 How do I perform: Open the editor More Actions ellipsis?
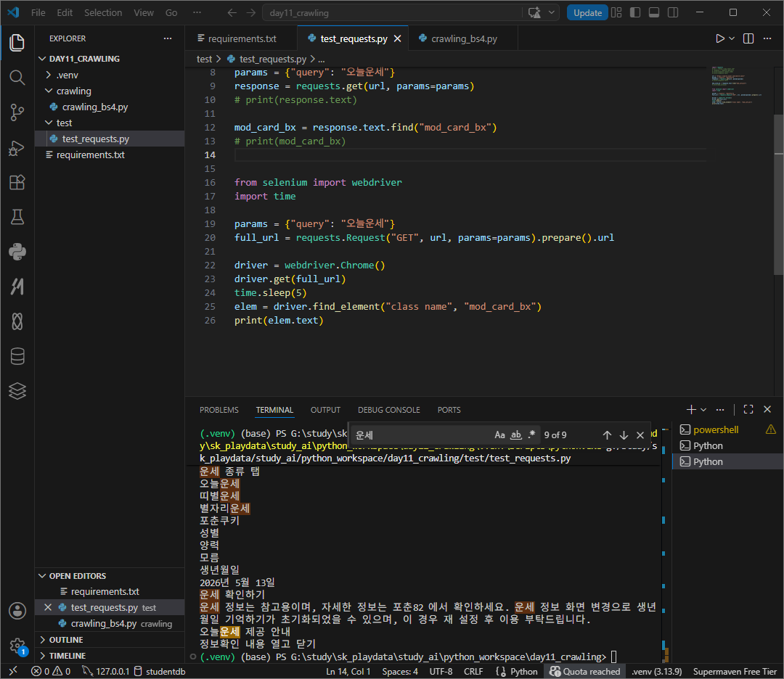point(767,38)
